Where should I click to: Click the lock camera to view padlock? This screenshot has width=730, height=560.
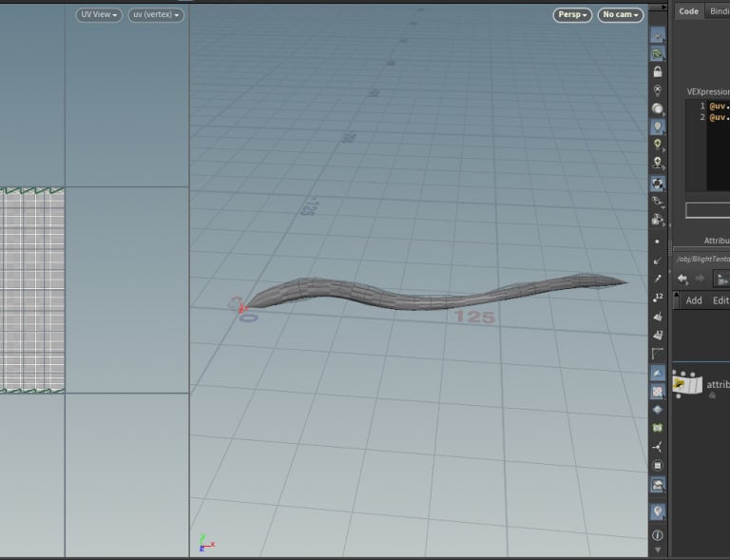(x=658, y=71)
